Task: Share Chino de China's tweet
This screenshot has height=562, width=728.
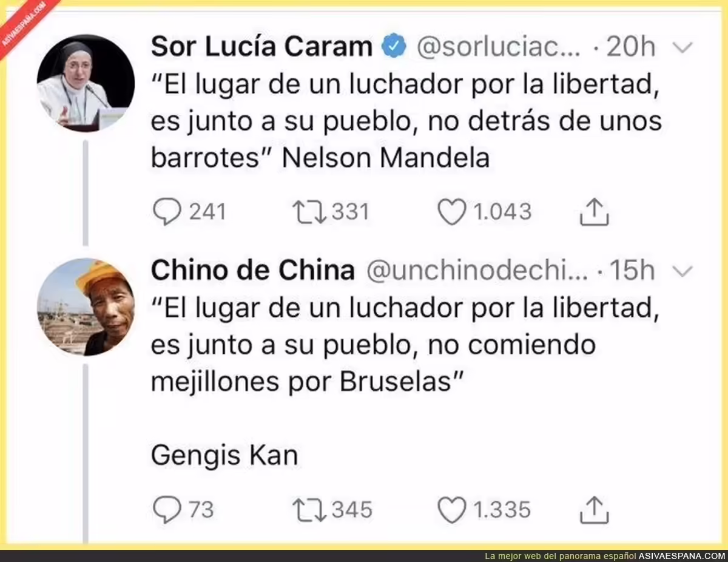Action: [x=594, y=510]
